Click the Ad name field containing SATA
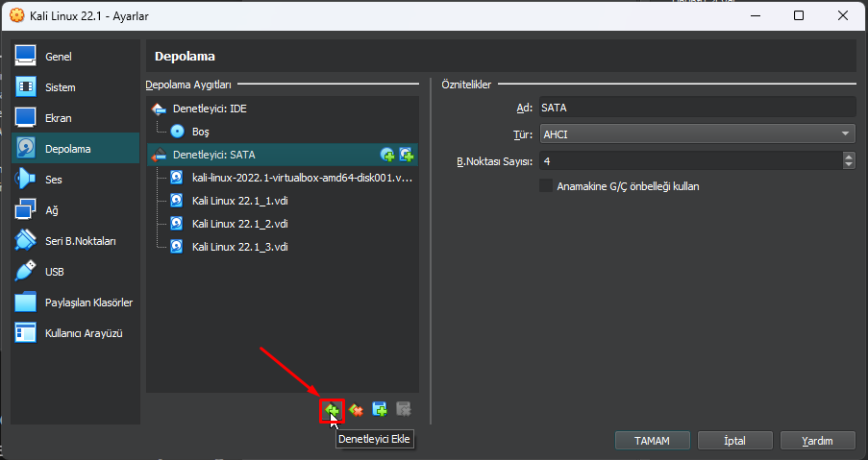The image size is (868, 460). [x=698, y=108]
